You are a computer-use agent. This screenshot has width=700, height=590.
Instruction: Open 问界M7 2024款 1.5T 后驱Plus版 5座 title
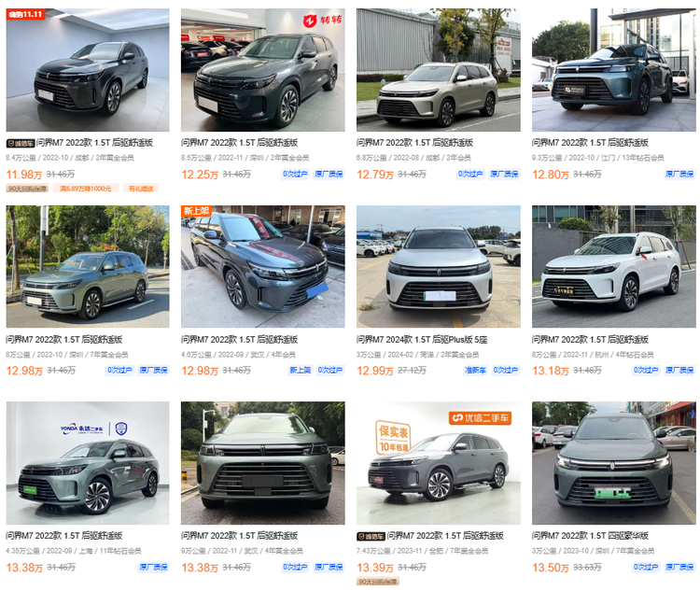point(422,340)
